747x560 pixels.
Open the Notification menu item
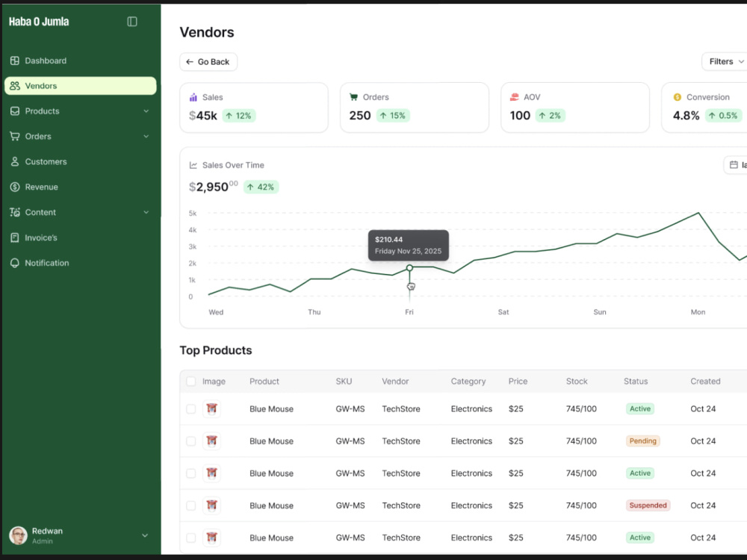point(81,263)
